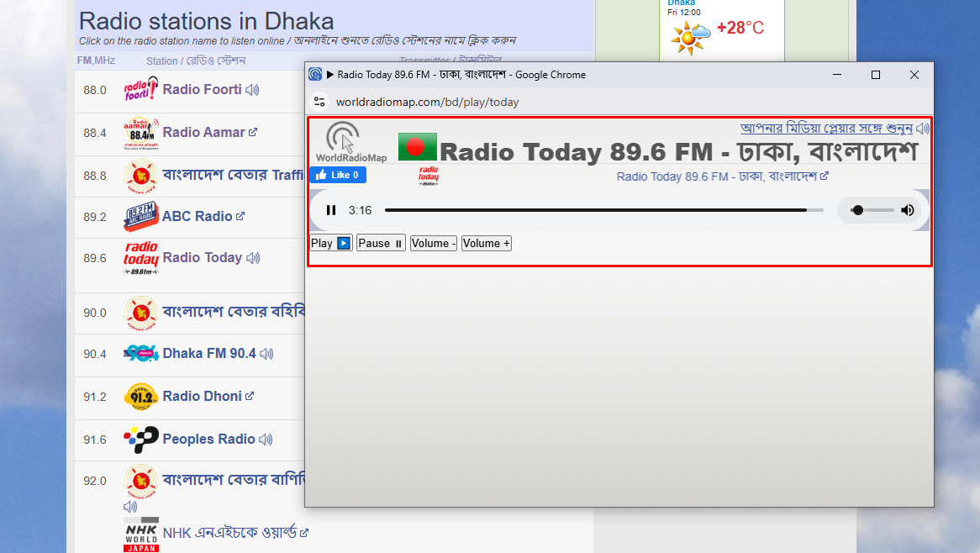The height and width of the screenshot is (553, 980).
Task: Click the Bangladesh Betar logo at 90.0
Action: [x=140, y=313]
